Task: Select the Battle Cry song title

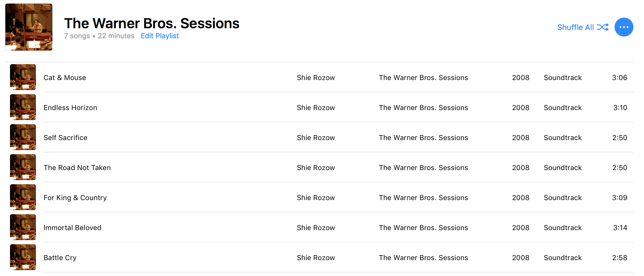Action: (60, 258)
